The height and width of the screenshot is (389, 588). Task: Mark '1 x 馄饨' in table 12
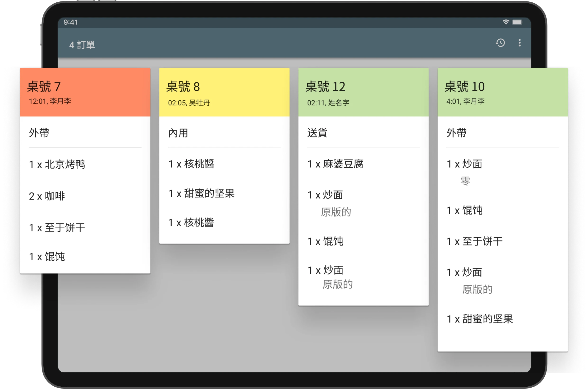pyautogui.click(x=325, y=241)
